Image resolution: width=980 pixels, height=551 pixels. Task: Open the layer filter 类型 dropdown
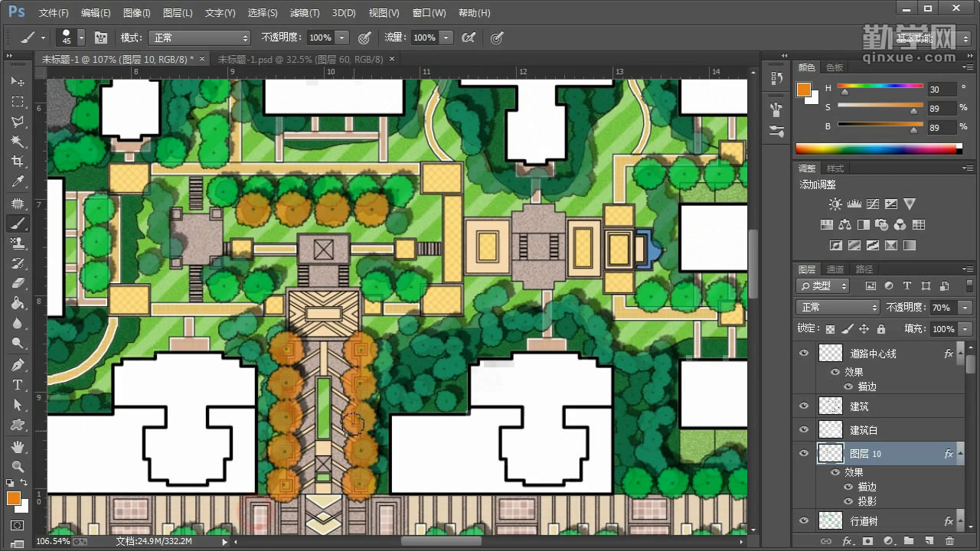[823, 285]
